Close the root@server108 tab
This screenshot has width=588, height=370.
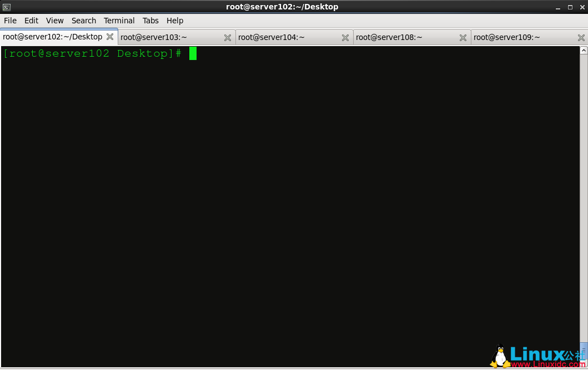pos(463,38)
